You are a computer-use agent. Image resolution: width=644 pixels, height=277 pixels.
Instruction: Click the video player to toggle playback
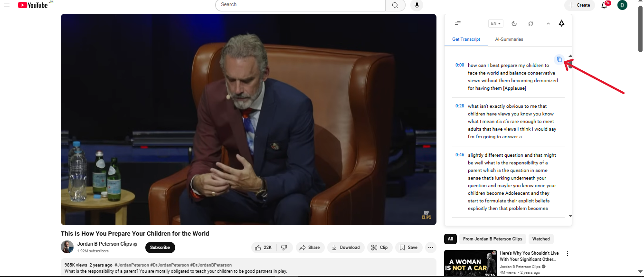coord(248,119)
